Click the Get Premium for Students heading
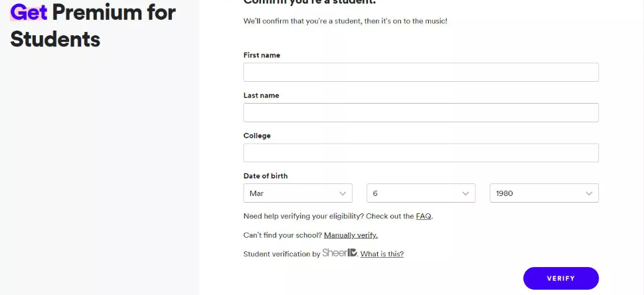Screen dimensions: 644x295 93,25
